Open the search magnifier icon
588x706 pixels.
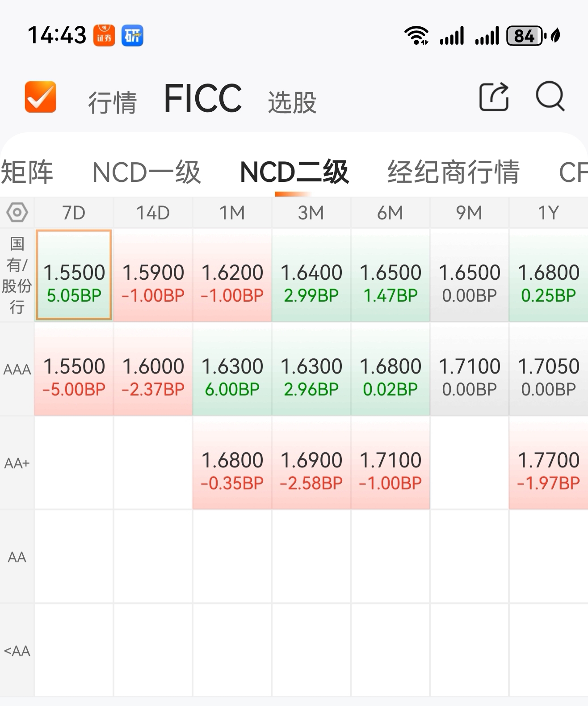click(550, 96)
